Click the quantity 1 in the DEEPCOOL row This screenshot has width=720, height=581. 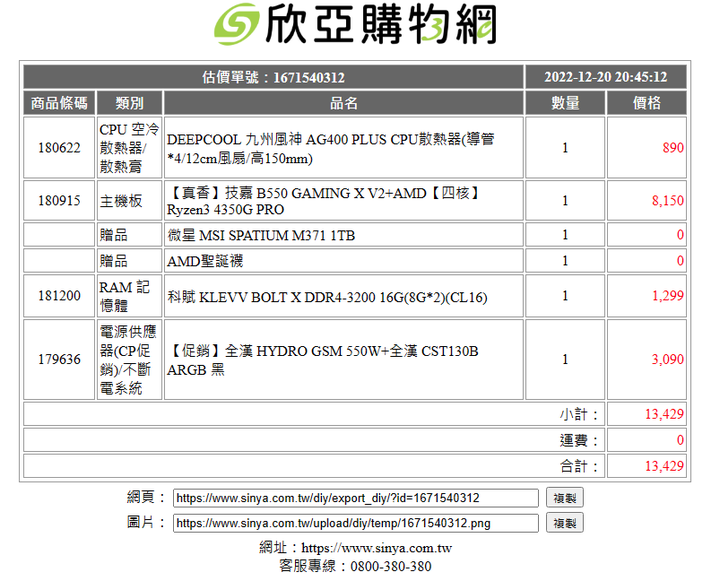[x=565, y=148]
